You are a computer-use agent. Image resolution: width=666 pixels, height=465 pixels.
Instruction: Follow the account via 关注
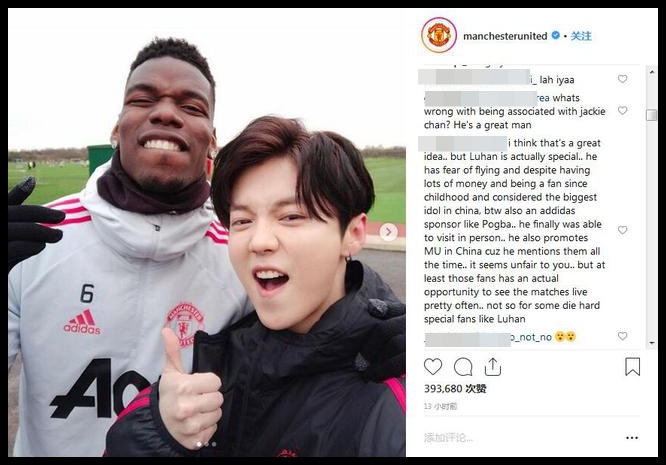[581, 36]
